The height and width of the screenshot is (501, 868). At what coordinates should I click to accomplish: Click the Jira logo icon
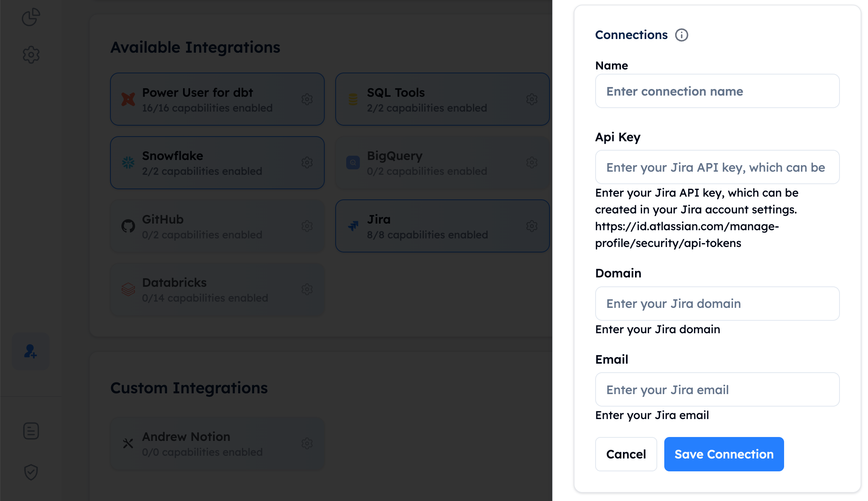coord(353,226)
